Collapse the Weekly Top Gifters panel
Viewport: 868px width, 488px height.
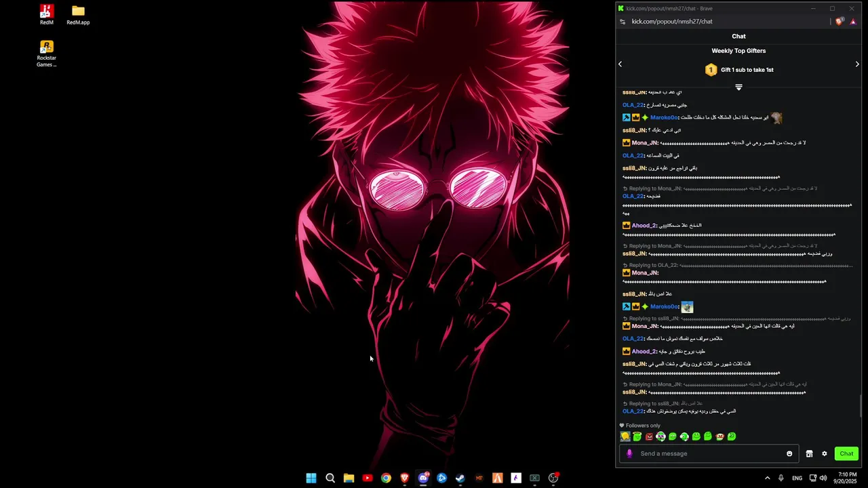pos(738,87)
